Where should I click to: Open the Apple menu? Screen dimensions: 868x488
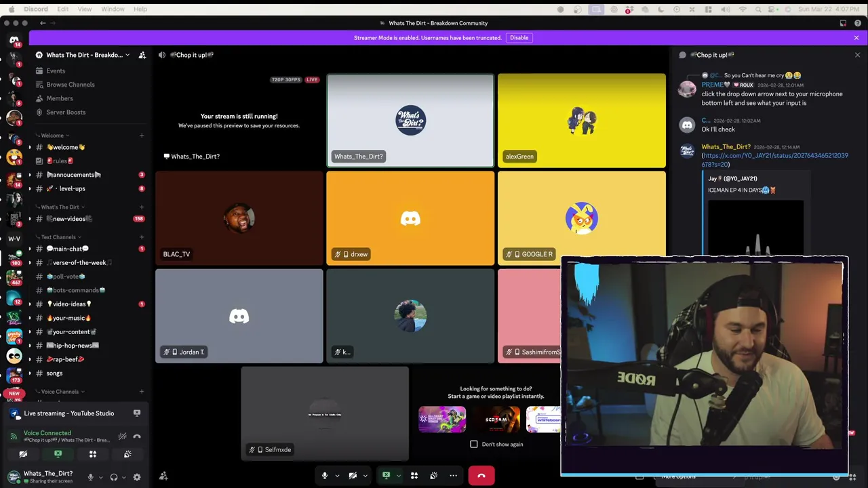(x=11, y=9)
